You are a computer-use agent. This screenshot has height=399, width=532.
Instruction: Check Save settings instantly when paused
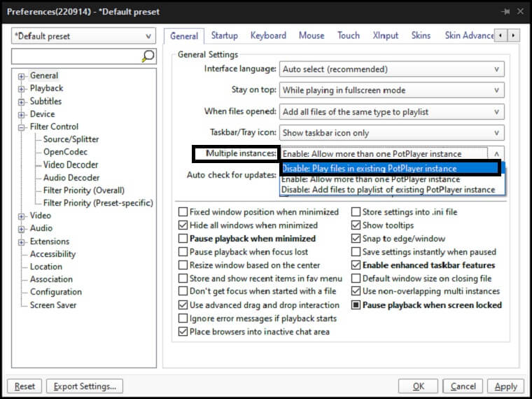(356, 252)
